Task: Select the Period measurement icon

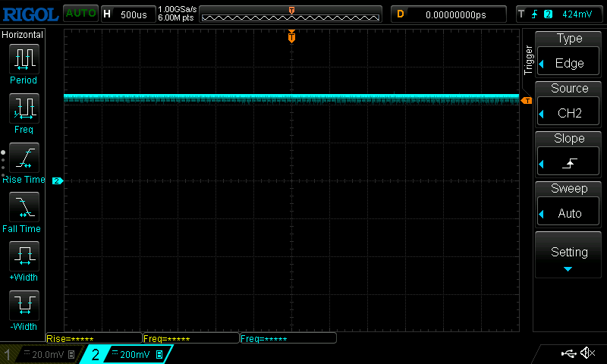Action: [24, 59]
